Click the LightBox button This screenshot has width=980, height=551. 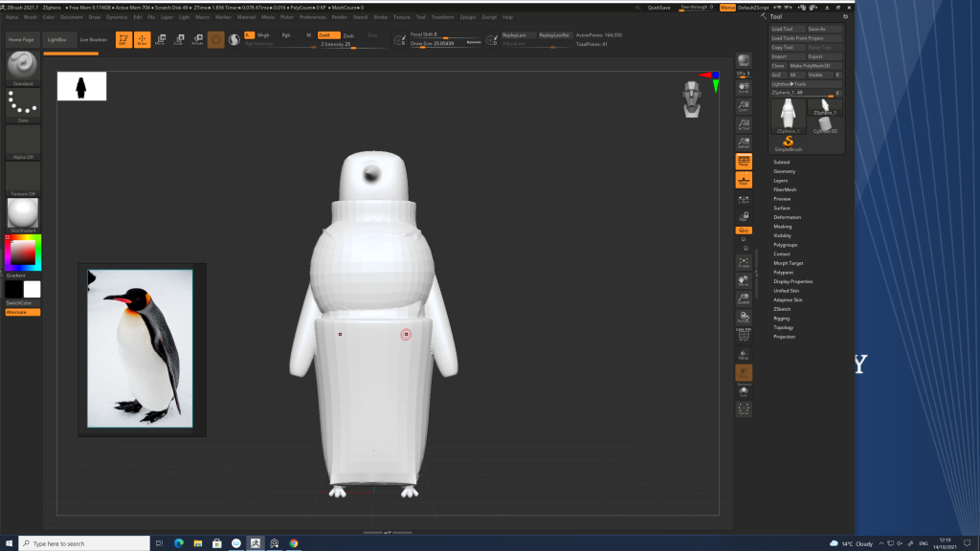(x=57, y=39)
